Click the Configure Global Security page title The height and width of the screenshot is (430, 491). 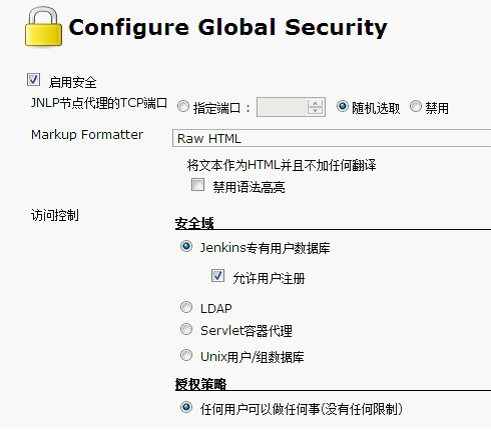pyautogui.click(x=228, y=28)
